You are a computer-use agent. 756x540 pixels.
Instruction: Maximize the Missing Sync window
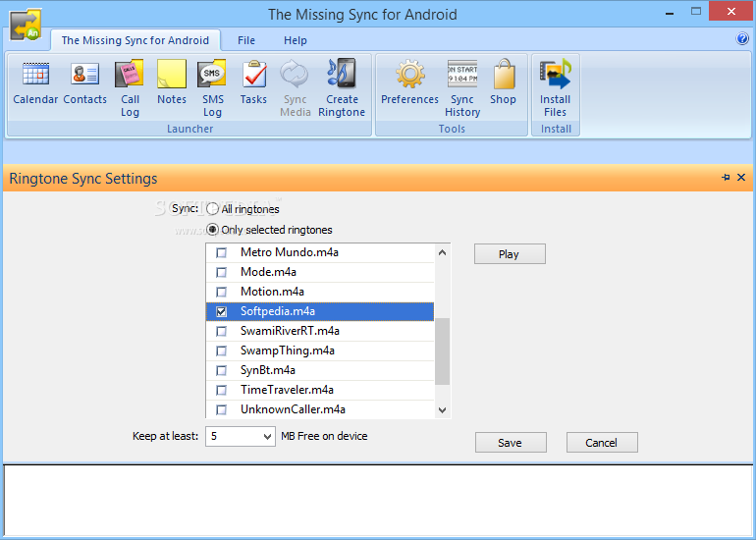click(696, 12)
